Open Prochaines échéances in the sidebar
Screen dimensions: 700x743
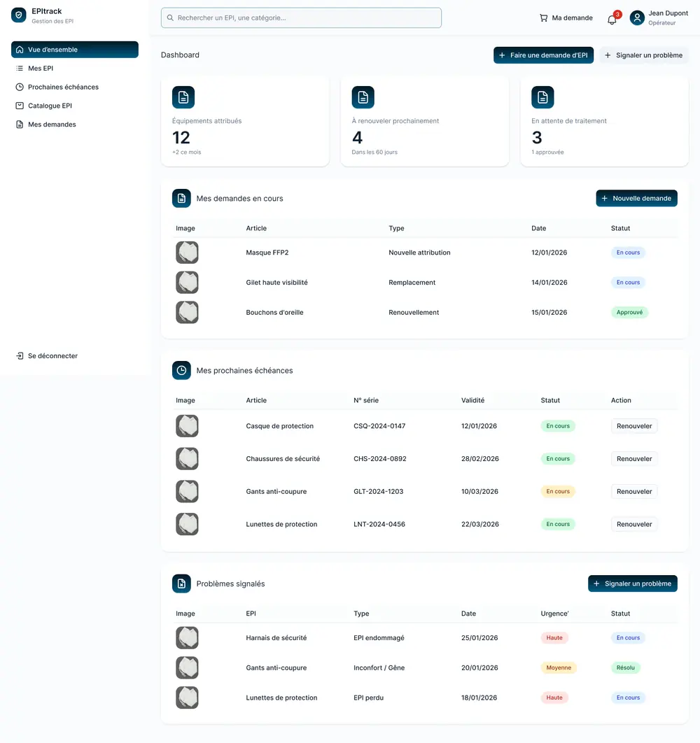[x=75, y=87]
